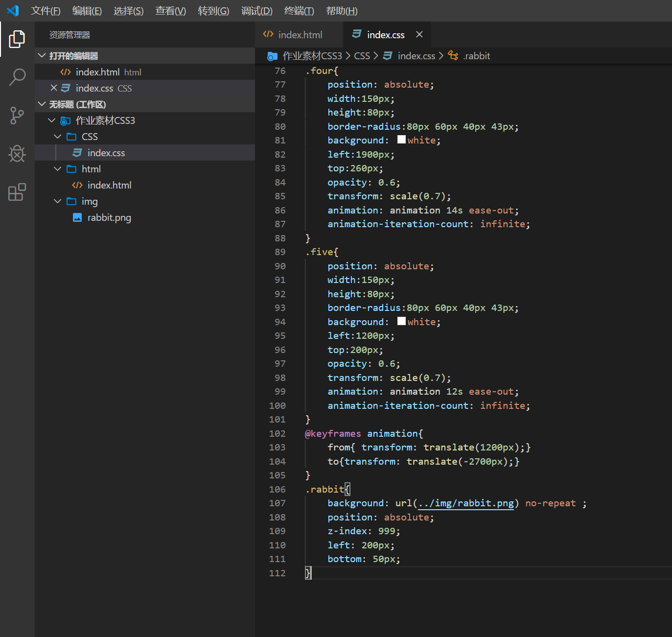The height and width of the screenshot is (637, 672).
Task: Click the 作业素材CSS3 root folder icon
Action: pyautogui.click(x=65, y=120)
